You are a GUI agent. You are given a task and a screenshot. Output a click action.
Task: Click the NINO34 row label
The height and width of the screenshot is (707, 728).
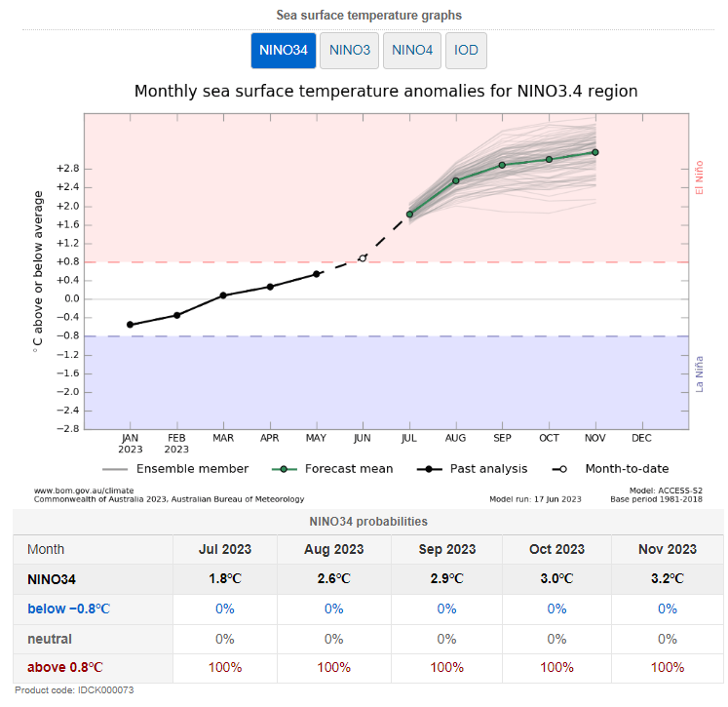(52, 579)
